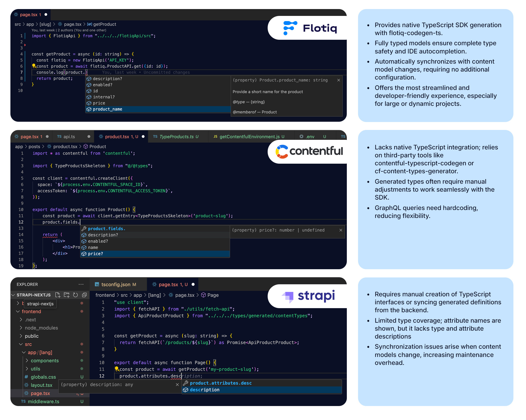Click the lightbulb icon on line 11 of Strapi editor
The height and width of the screenshot is (420, 526).
pos(117,369)
